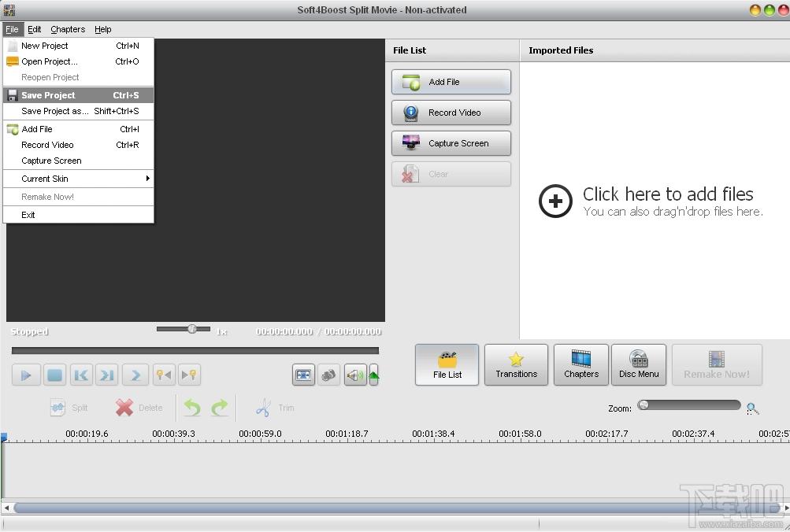Start playback with the Play button
The width and height of the screenshot is (790, 532).
click(26, 375)
